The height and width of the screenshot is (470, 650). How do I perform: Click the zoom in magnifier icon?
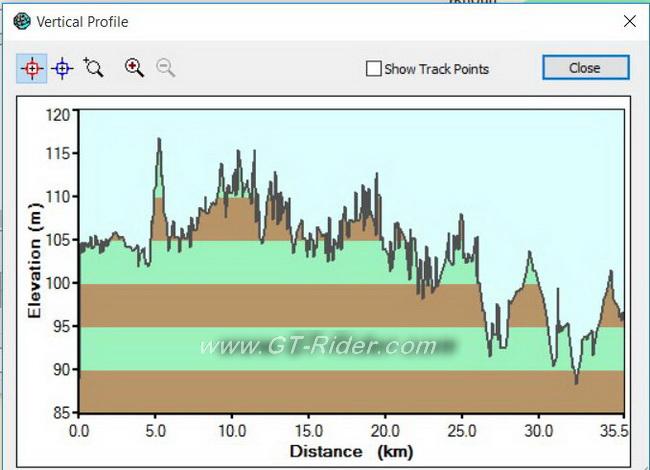point(134,68)
